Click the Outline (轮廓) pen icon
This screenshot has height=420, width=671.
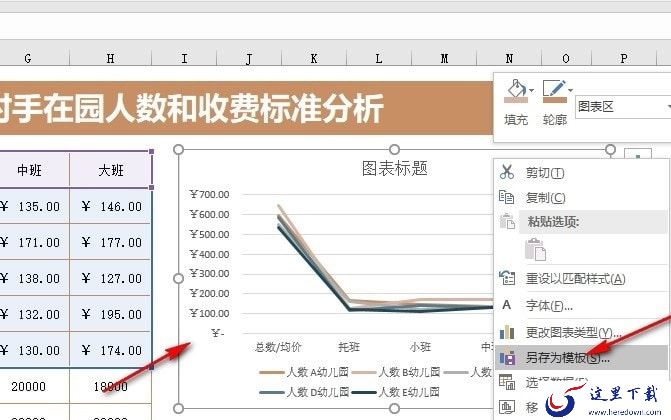click(x=554, y=91)
